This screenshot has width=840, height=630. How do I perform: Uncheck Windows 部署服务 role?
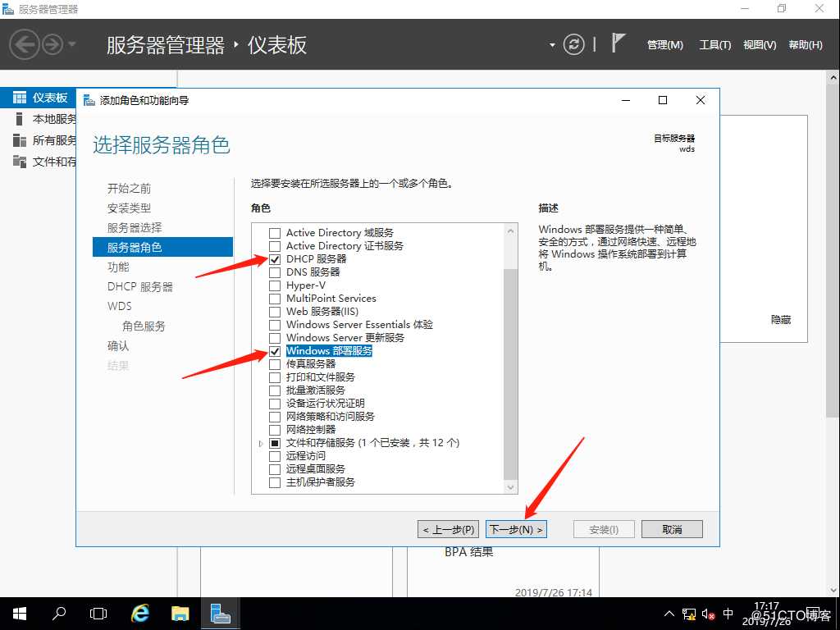(275, 351)
